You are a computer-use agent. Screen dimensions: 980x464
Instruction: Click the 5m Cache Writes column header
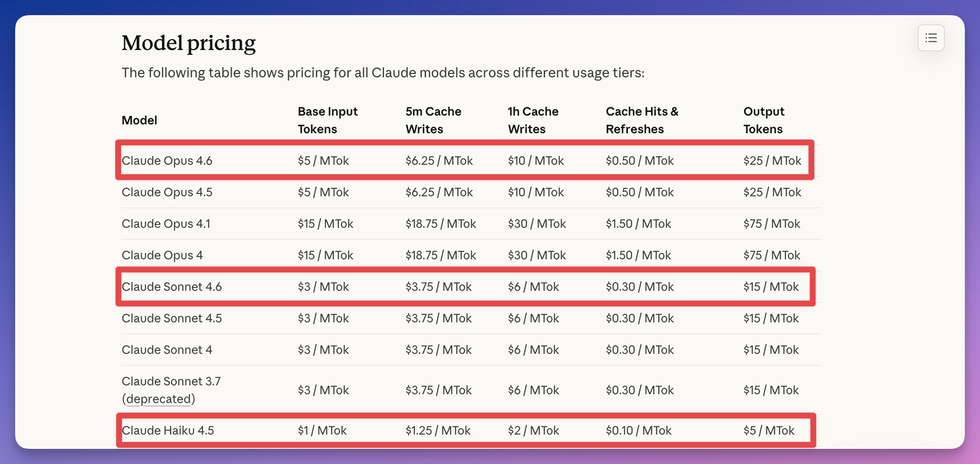(433, 120)
